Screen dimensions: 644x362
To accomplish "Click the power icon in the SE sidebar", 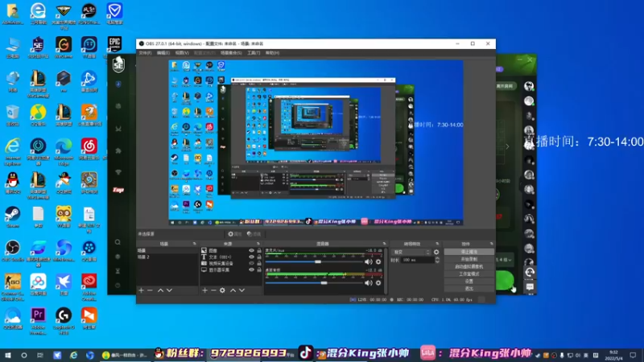I will [118, 286].
